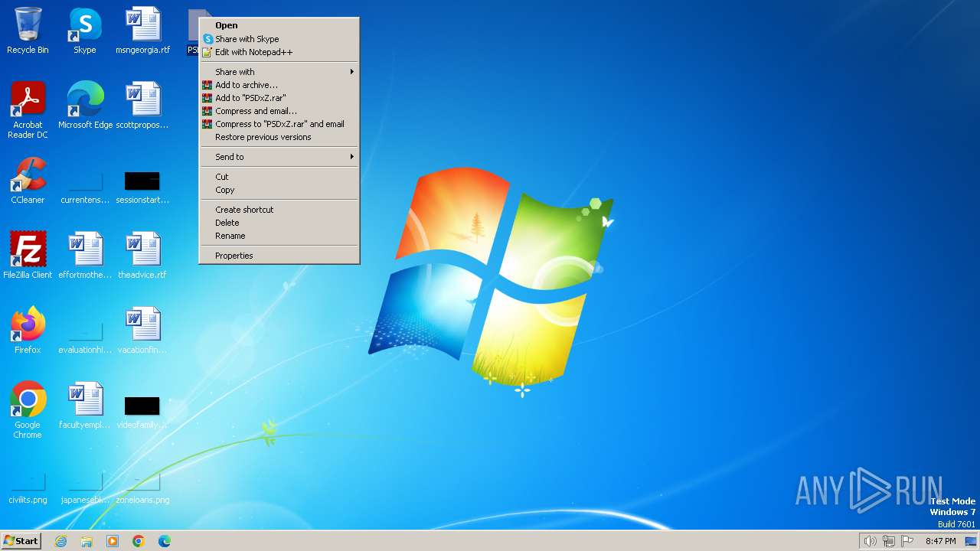The image size is (980, 551).
Task: Select facultyempl document icon
Action: pos(85,406)
